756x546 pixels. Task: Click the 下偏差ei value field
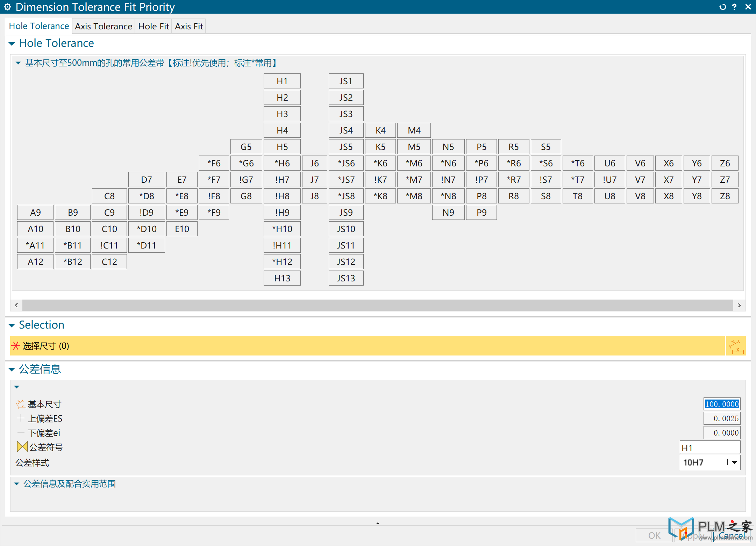point(722,433)
